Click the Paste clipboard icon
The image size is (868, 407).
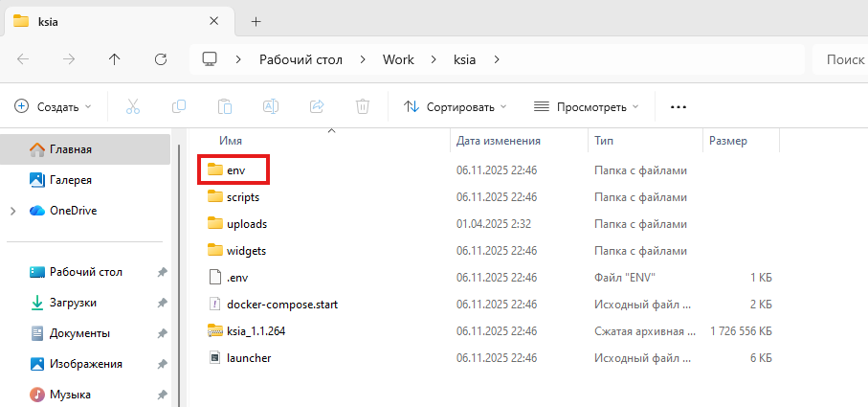click(x=225, y=106)
